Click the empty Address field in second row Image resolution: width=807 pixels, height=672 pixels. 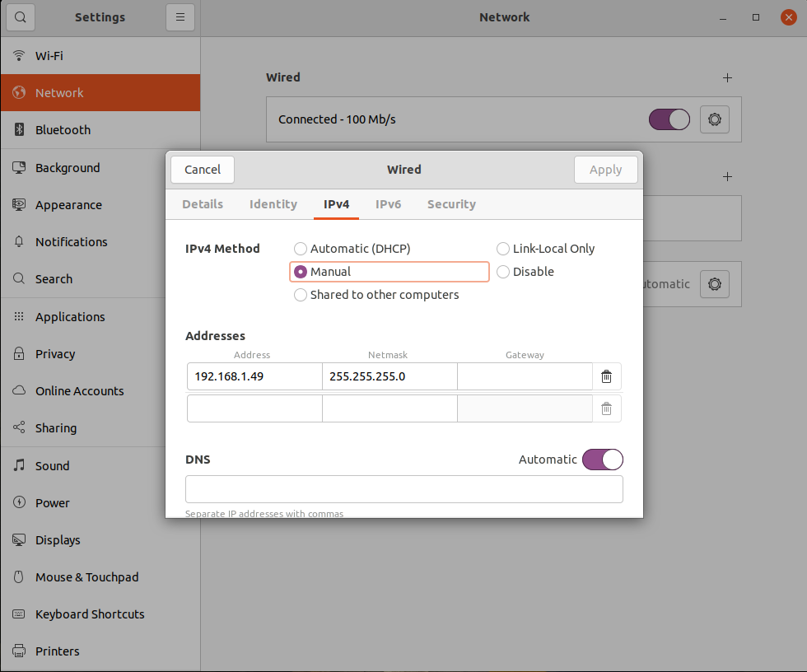point(254,408)
